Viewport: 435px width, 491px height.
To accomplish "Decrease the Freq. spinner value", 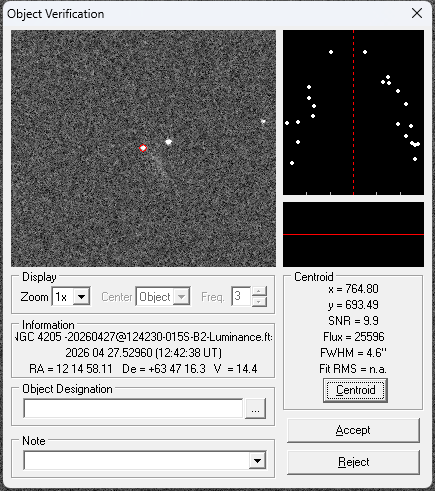I will pyautogui.click(x=259, y=301).
